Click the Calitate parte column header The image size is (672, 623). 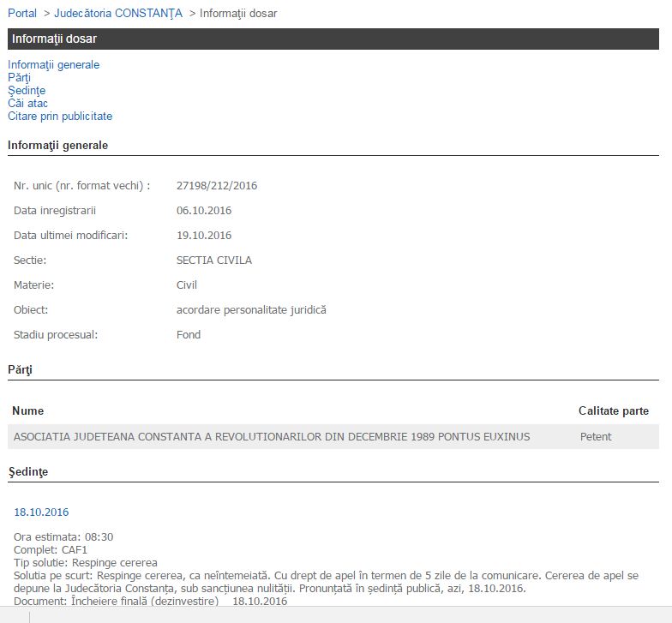pyautogui.click(x=614, y=410)
